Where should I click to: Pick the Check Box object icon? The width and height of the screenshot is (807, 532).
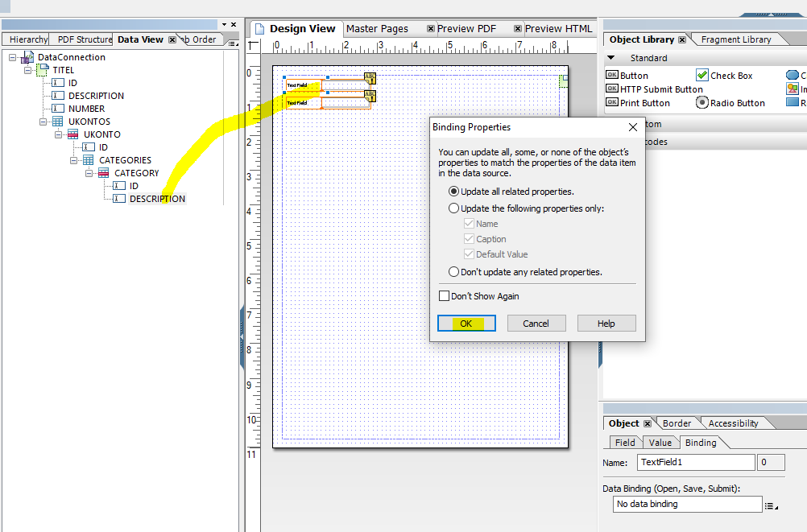[x=701, y=76]
